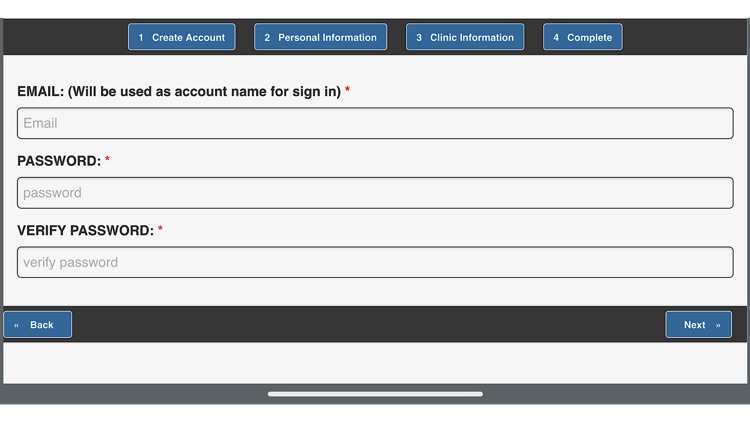The image size is (750, 422).
Task: Click the red asterisk beside VERIFY PASSWORD
Action: (x=160, y=230)
